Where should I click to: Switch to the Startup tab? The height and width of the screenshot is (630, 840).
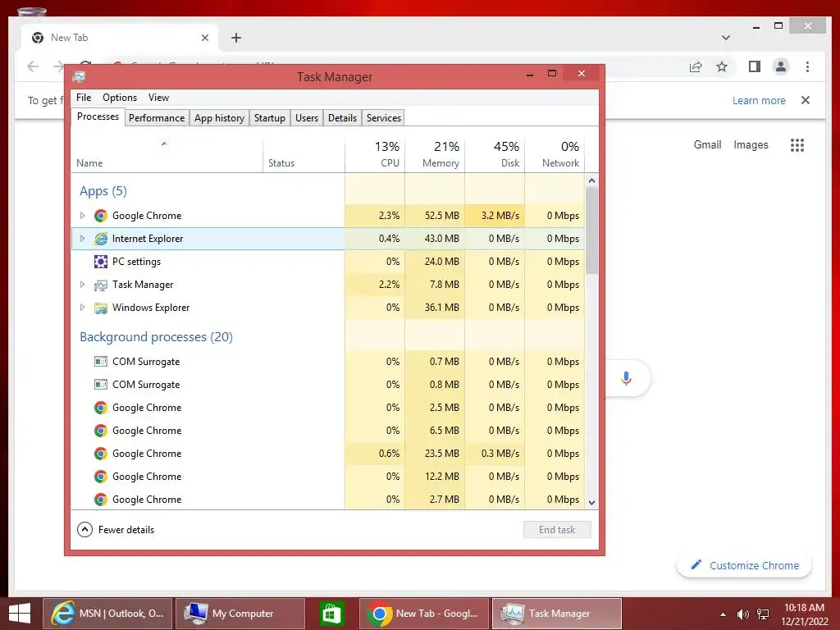click(269, 118)
